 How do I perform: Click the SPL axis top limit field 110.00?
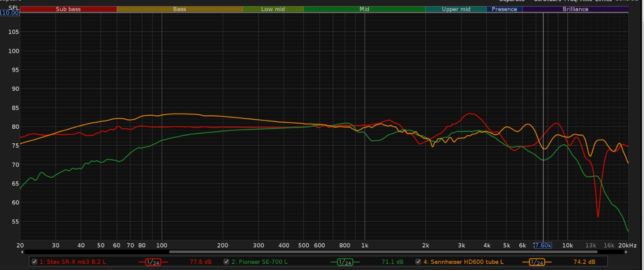point(10,13)
